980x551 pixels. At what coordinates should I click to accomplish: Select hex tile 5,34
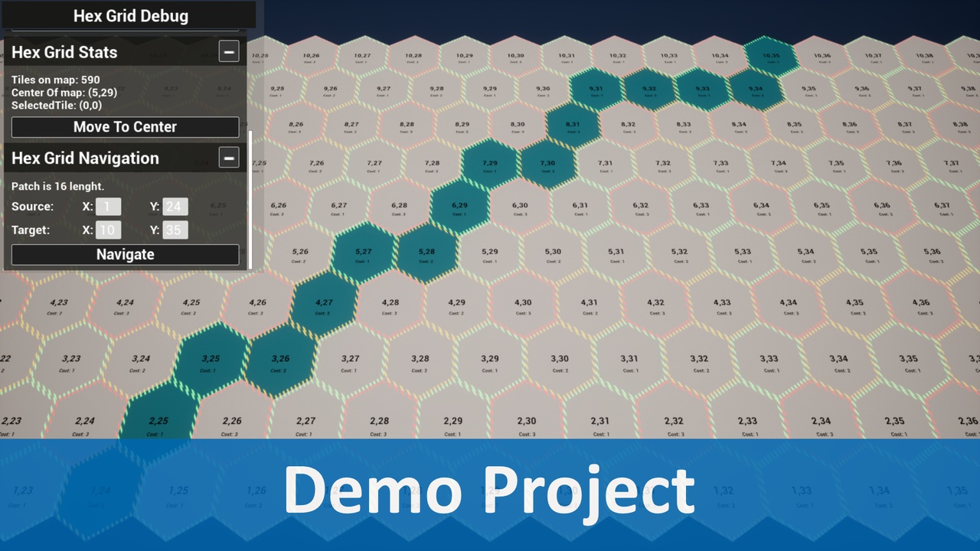pyautogui.click(x=805, y=254)
